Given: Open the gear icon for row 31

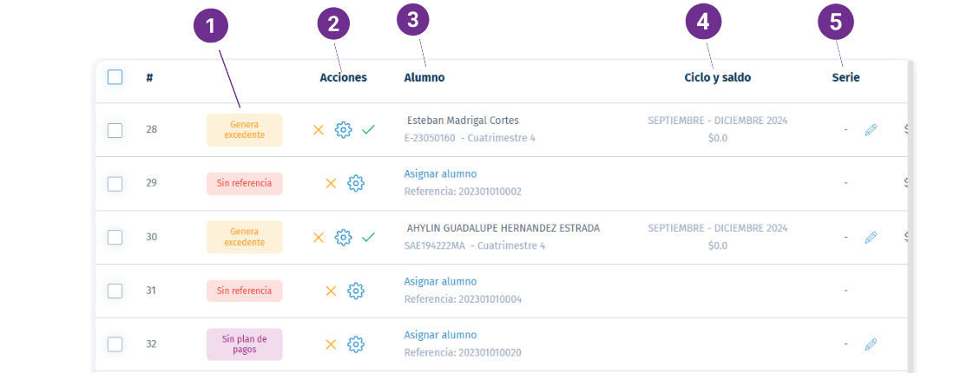Looking at the screenshot, I should (x=356, y=291).
